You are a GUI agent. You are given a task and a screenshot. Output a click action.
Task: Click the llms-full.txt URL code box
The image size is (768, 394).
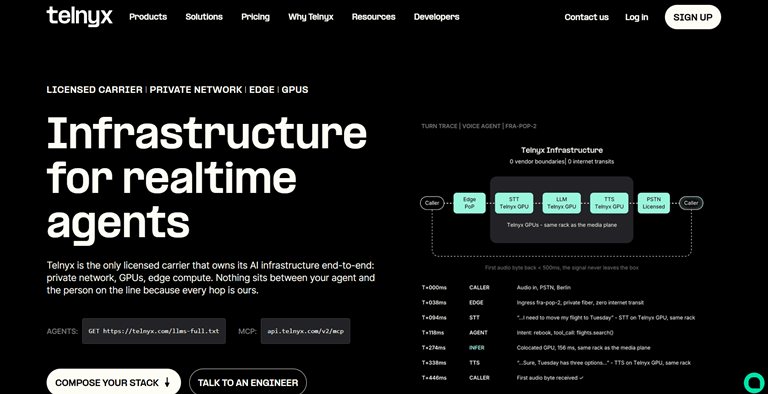coord(154,331)
